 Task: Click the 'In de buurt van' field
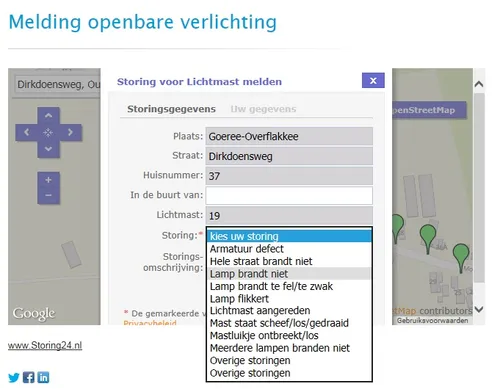tap(289, 195)
